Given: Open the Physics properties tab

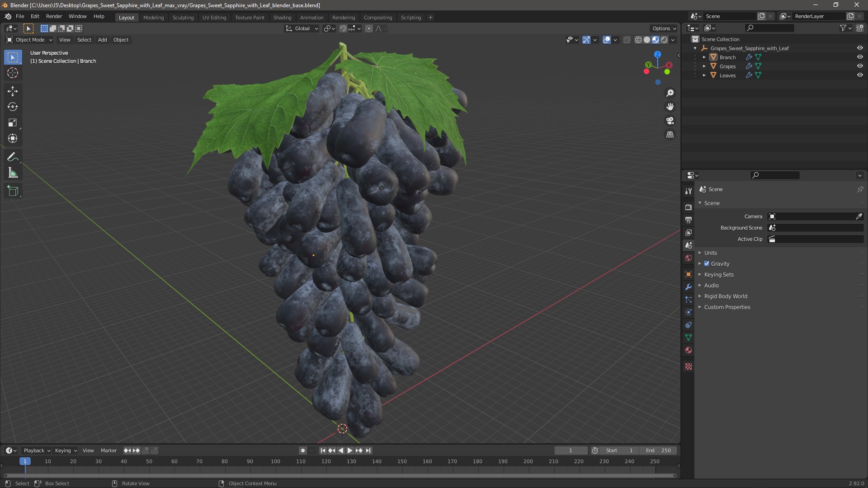Looking at the screenshot, I should (x=689, y=312).
